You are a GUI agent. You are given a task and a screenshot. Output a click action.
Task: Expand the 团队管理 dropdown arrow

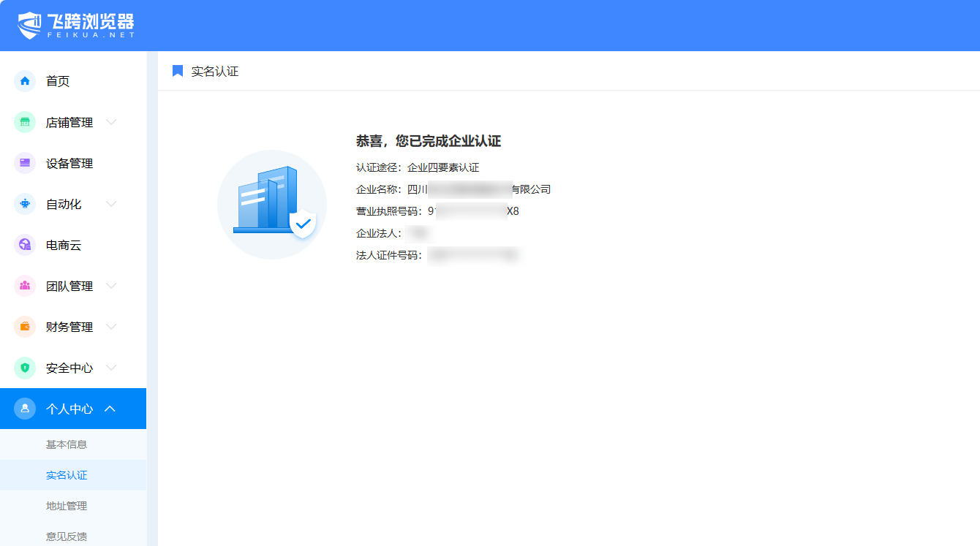[111, 286]
